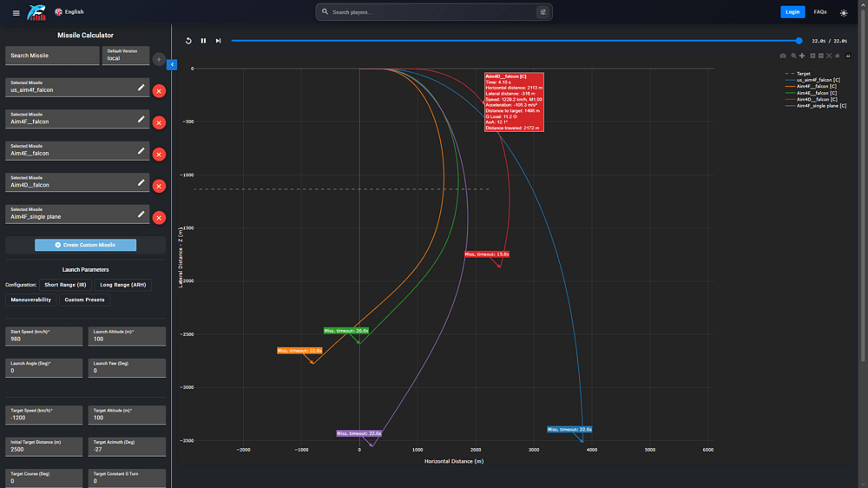Viewport: 868px width, 488px height.
Task: Click the Launch Angle input
Action: point(43,368)
